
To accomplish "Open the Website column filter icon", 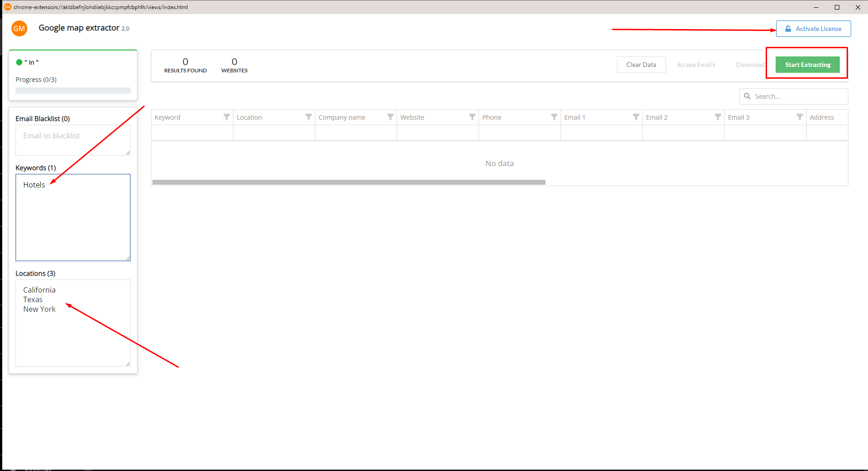I will [x=472, y=117].
